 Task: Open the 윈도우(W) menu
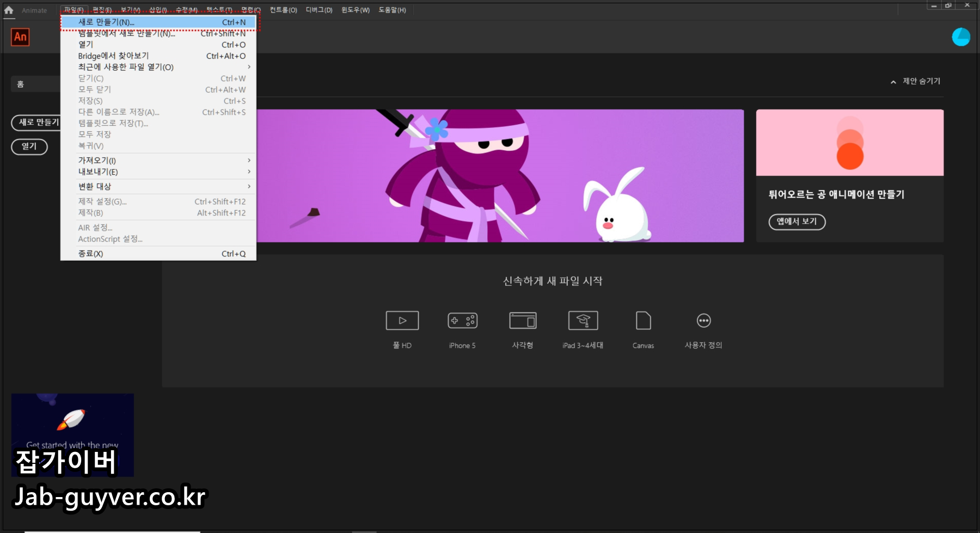355,10
